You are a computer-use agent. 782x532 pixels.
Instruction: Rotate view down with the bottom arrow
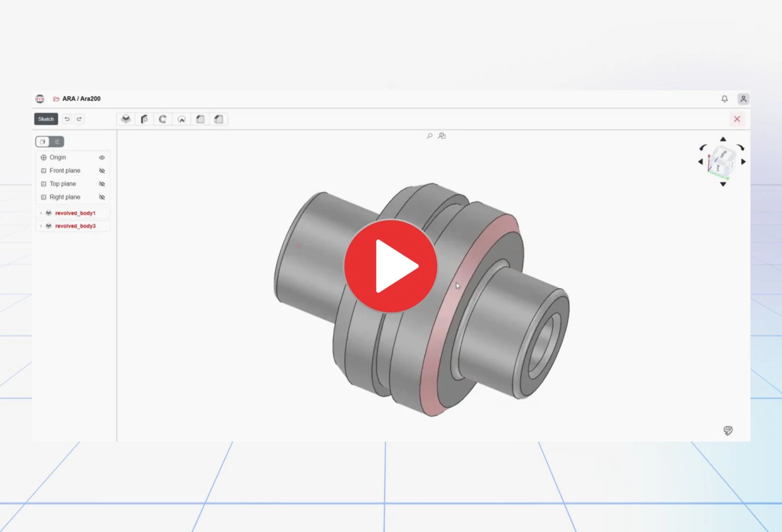723,184
